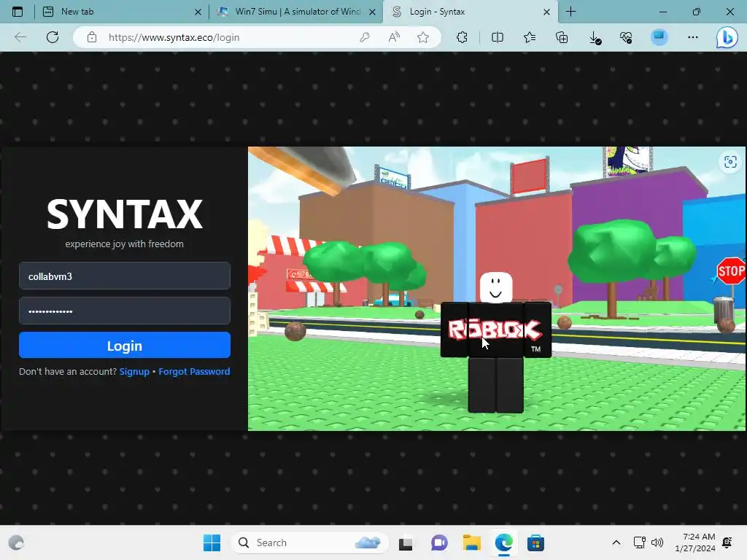The height and width of the screenshot is (560, 747).
Task: Launch the Chat app from taskbar
Action: (439, 542)
